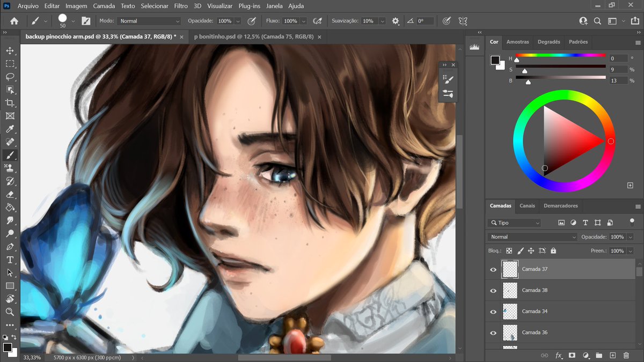Select the History Brush tool

(10, 181)
